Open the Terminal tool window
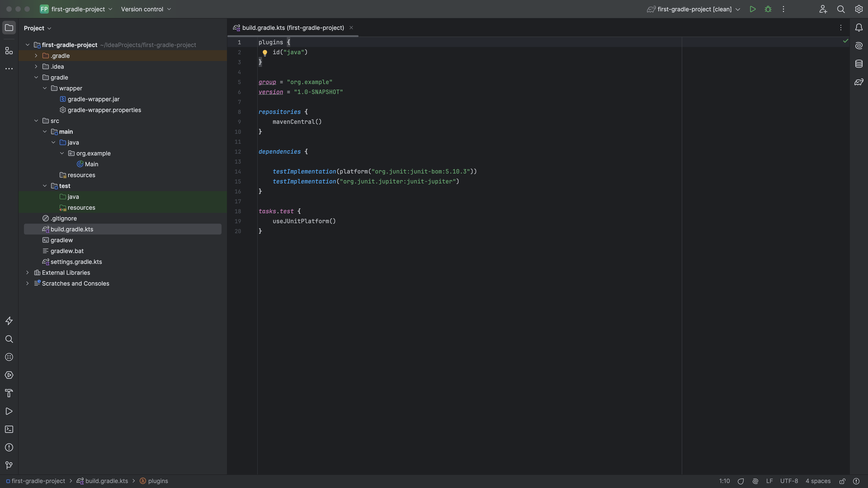Screen dimensions: 868x488 [9, 429]
